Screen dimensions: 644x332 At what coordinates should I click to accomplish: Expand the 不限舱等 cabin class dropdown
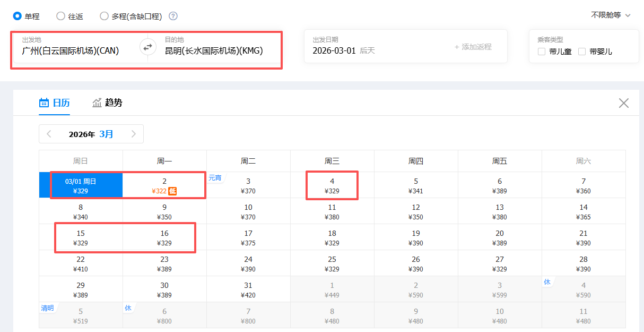611,15
